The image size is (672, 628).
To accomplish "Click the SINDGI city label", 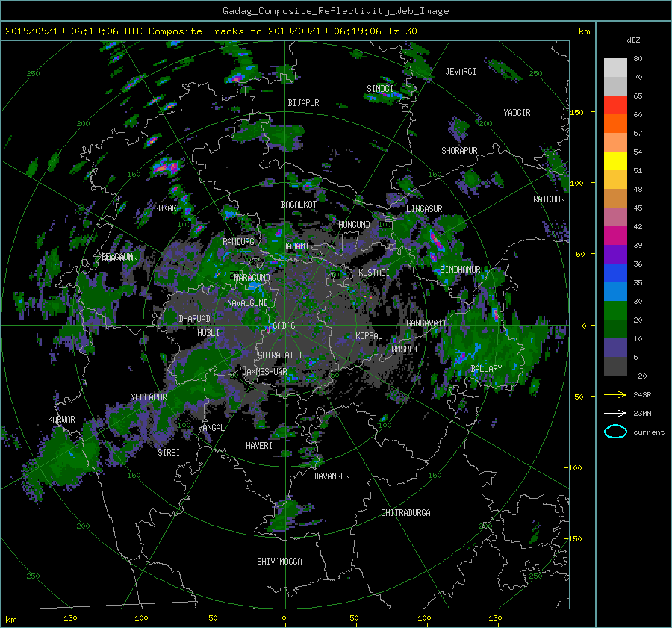I will [x=380, y=88].
